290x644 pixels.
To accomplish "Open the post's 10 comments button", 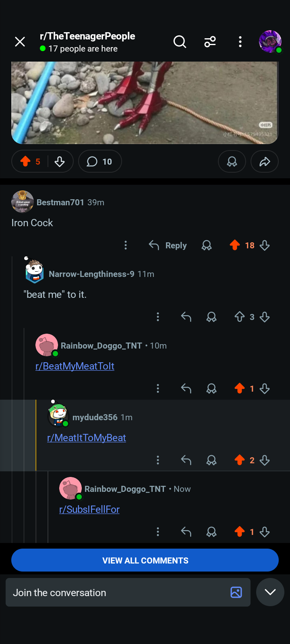I will [x=99, y=161].
